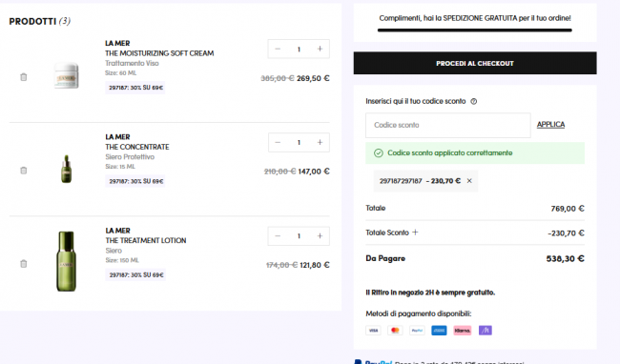Click the green check icon in confirmation
620x364 pixels.
(x=379, y=153)
